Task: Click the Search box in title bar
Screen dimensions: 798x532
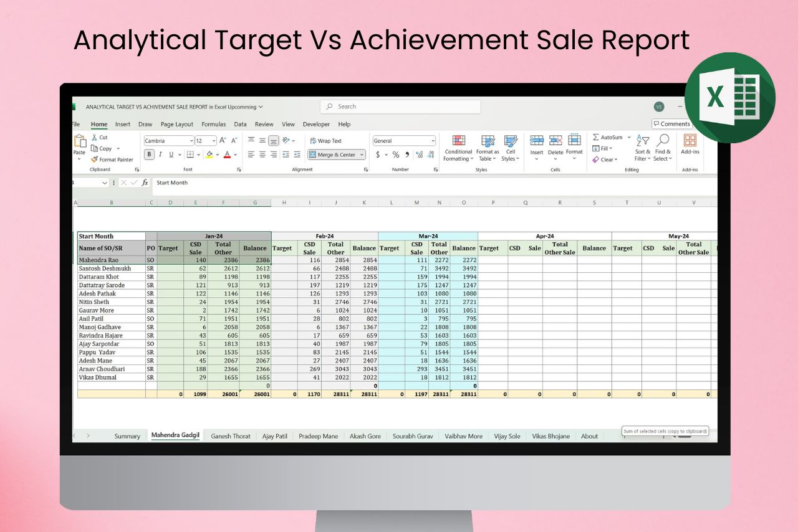Action: tap(400, 107)
